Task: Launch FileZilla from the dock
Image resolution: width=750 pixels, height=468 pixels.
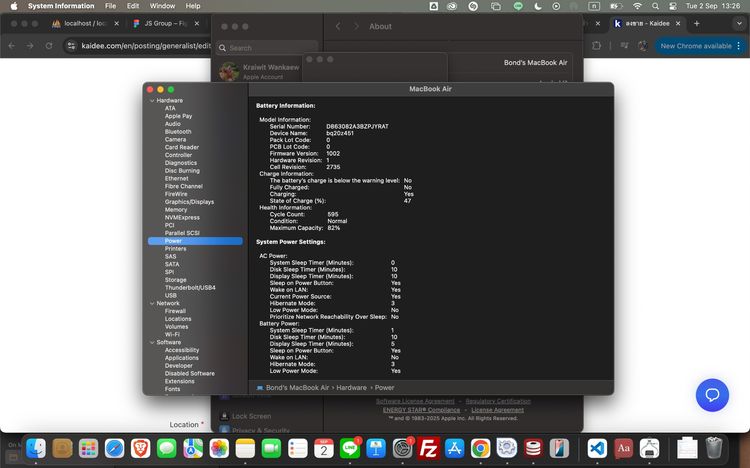Action: (428, 449)
